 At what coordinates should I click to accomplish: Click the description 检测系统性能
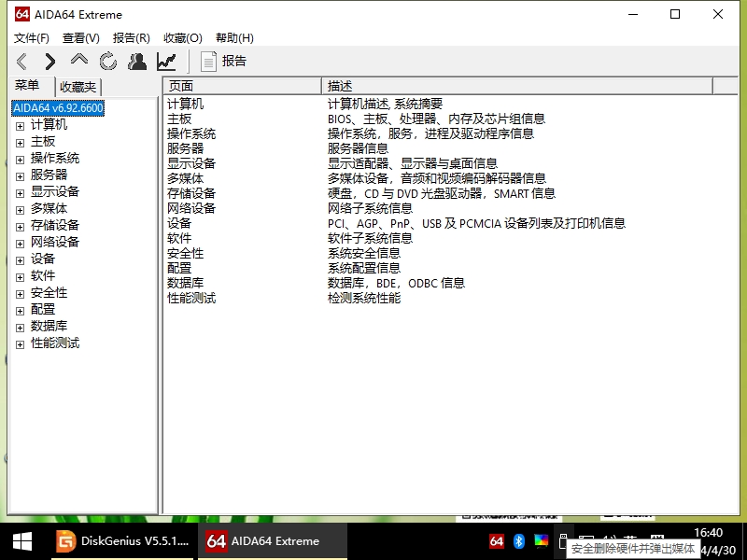point(364,298)
